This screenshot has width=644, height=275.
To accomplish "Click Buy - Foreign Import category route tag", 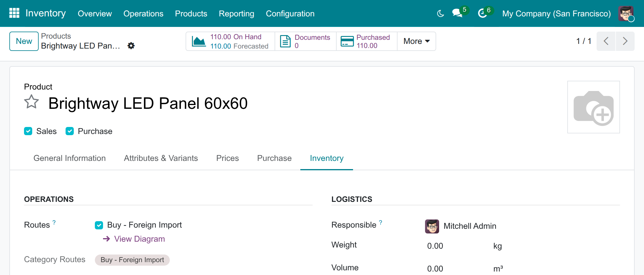I will (132, 260).
